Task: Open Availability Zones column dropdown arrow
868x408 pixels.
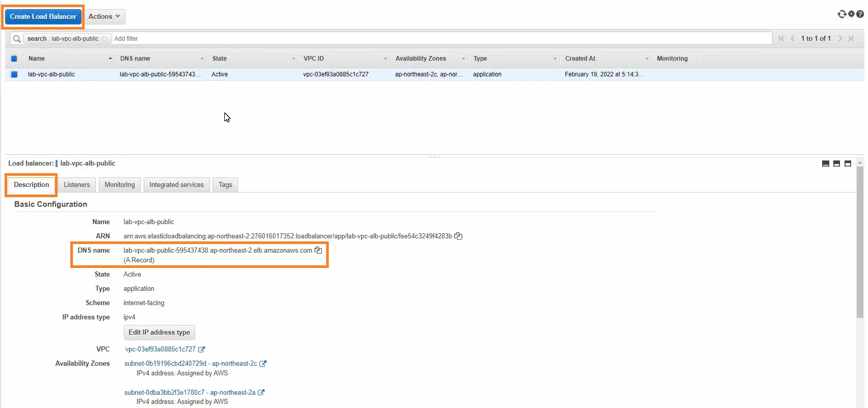Action: tap(463, 59)
